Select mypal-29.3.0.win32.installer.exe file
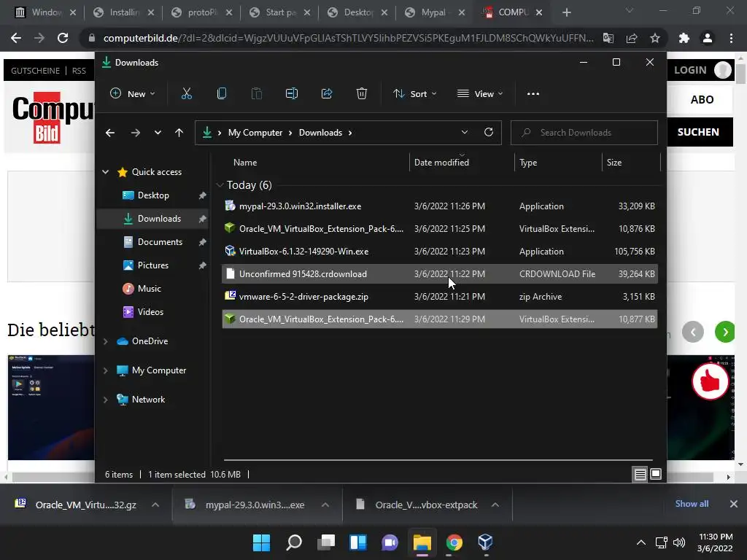The height and width of the screenshot is (560, 747). coord(440,206)
